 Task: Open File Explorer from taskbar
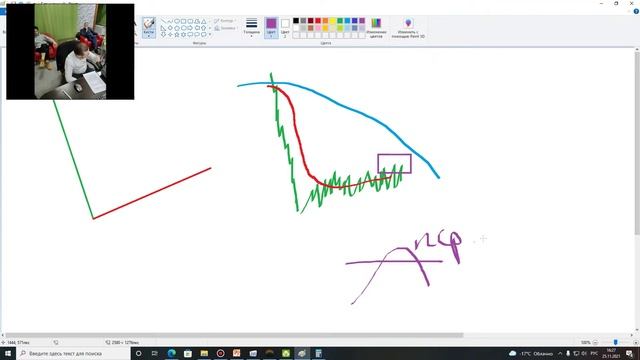(204, 353)
